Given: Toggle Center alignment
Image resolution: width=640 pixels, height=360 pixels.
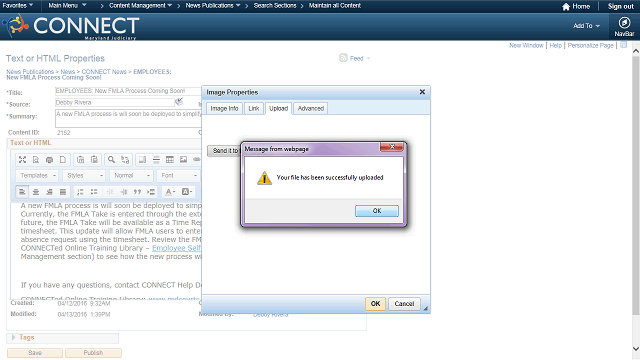Looking at the screenshot, I should 36,192.
